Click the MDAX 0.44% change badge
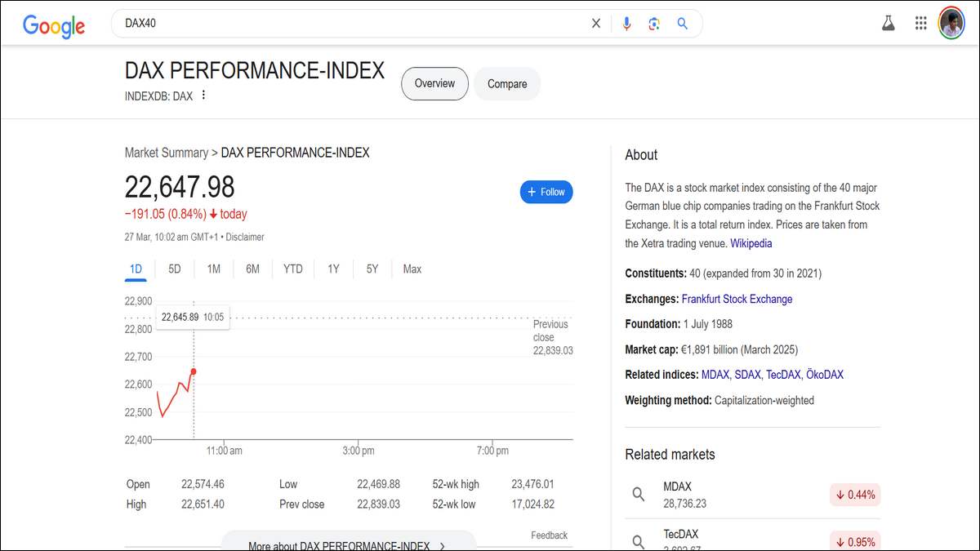Viewport: 980px width, 551px height. tap(855, 495)
